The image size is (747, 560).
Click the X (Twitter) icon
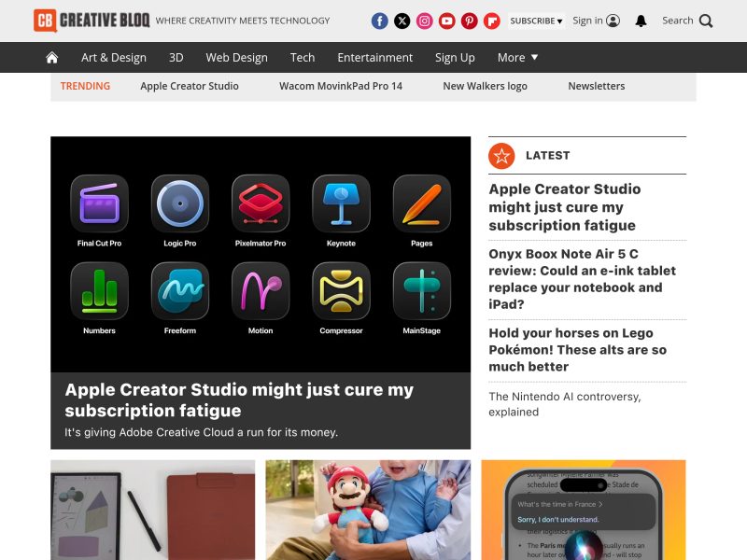pyautogui.click(x=402, y=21)
